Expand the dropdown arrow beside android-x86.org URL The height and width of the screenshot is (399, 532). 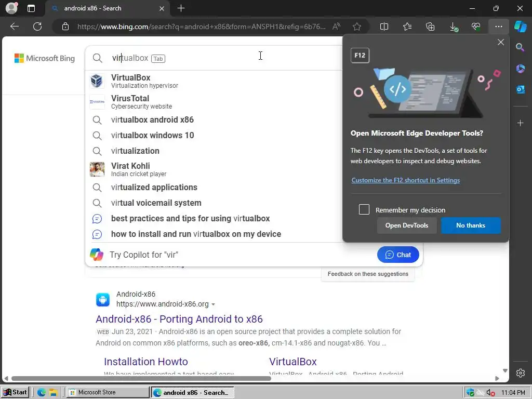tap(213, 304)
